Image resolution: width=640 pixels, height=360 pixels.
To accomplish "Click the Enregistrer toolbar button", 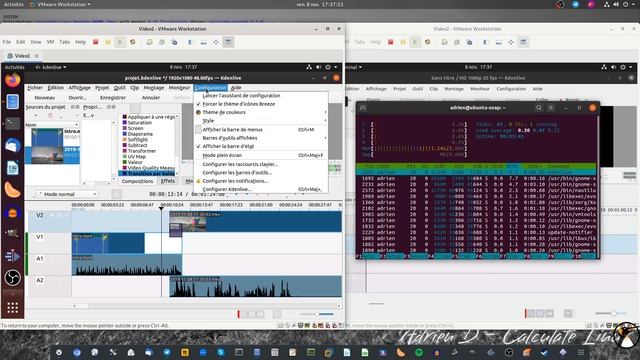I will tap(113, 98).
